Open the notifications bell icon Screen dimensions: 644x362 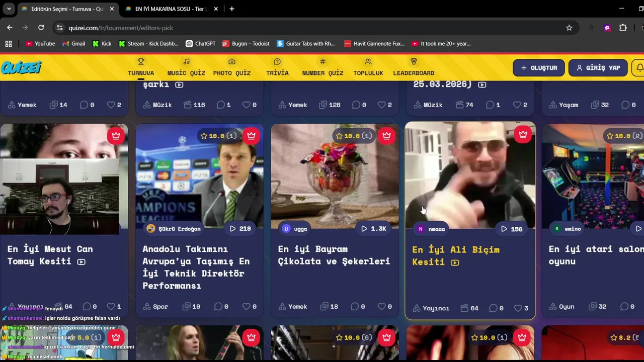tap(639, 68)
